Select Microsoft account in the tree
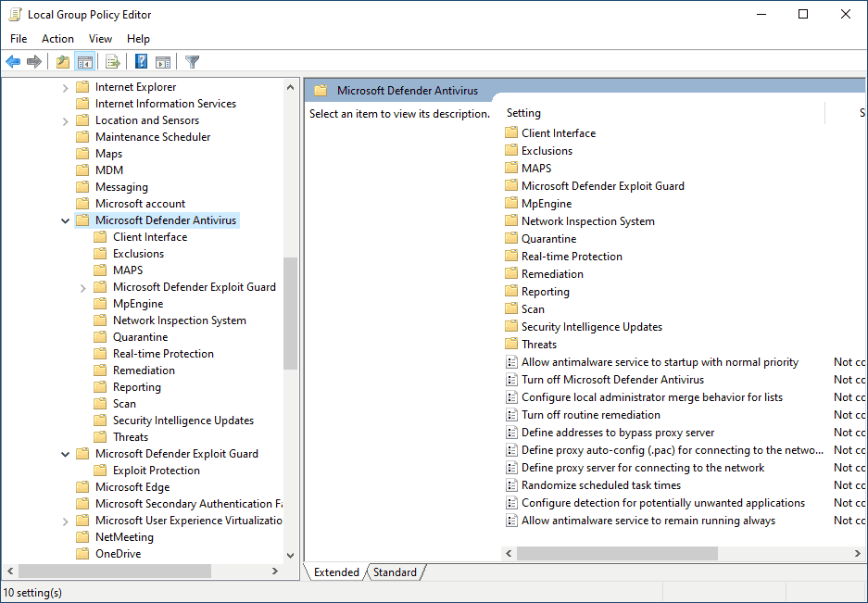This screenshot has height=603, width=868. (140, 204)
